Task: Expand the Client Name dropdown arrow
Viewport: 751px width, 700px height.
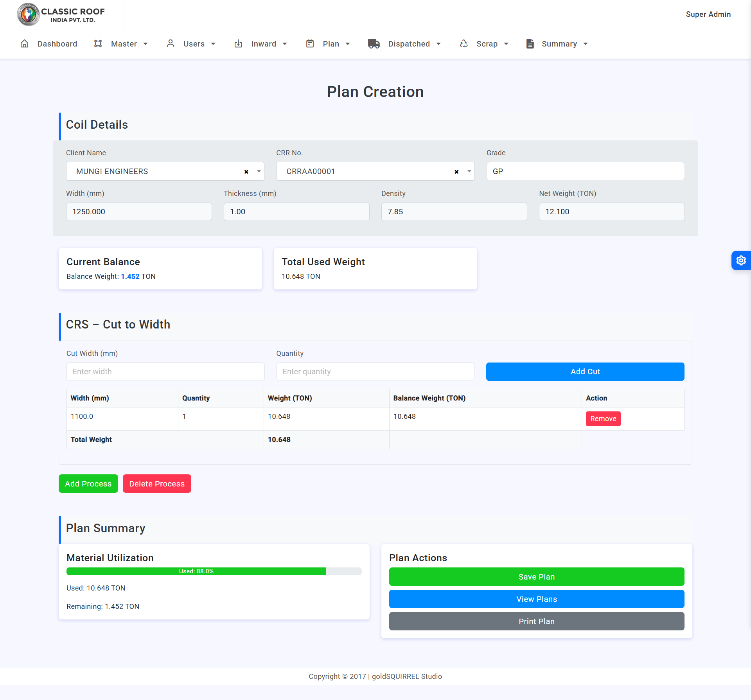Action: coord(259,172)
